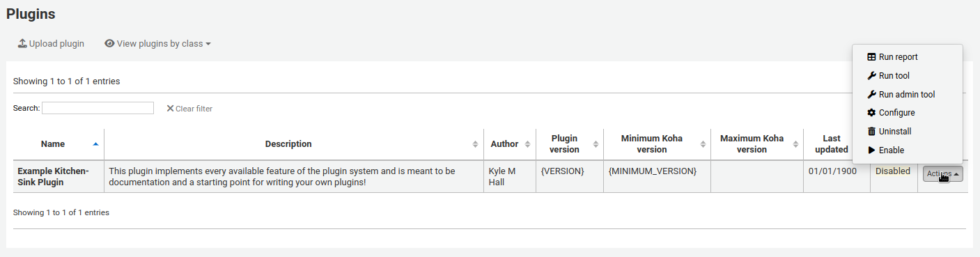This screenshot has height=257, width=980.
Task: Click the 01/01/1900 date cell
Action: point(837,177)
